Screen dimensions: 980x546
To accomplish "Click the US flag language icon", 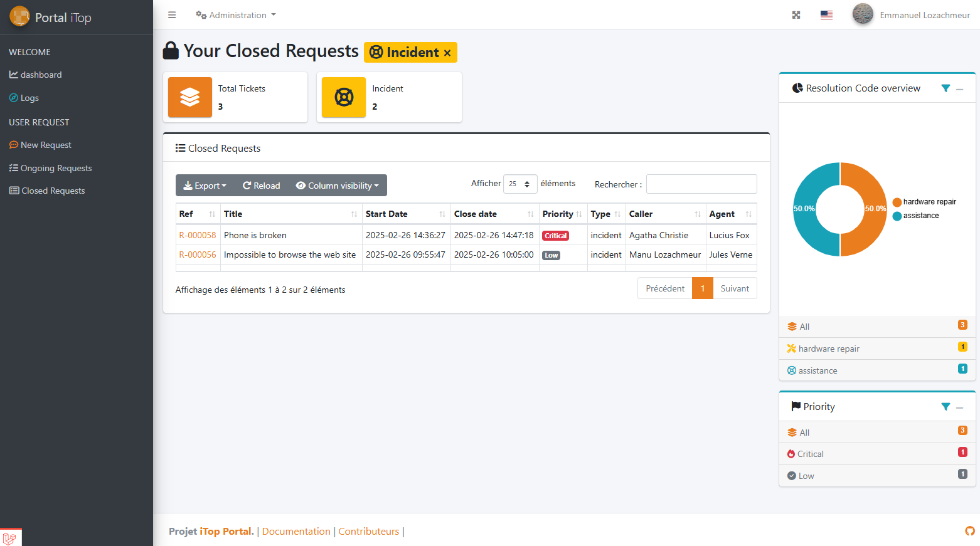I will (x=826, y=14).
